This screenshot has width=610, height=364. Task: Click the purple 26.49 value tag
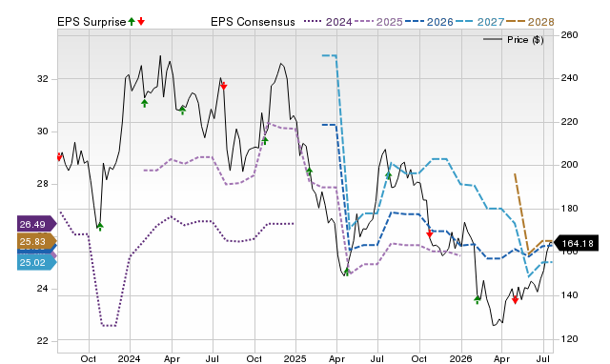point(37,224)
